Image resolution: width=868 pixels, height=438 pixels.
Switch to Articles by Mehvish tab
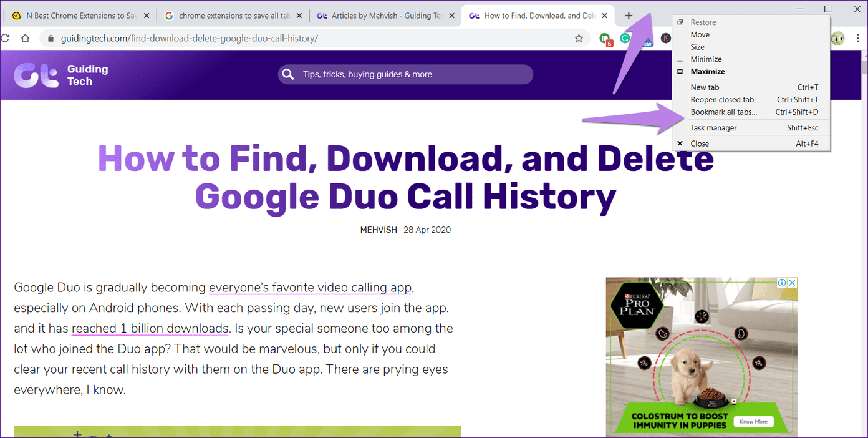[x=385, y=16]
